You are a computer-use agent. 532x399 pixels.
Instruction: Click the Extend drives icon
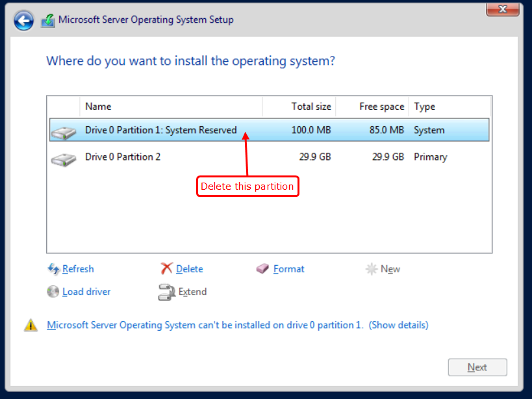166,292
